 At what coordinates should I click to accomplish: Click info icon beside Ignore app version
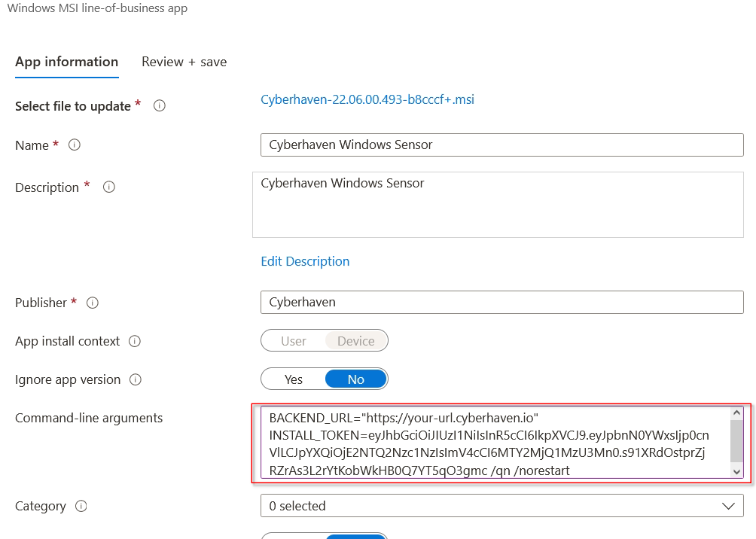pos(136,379)
